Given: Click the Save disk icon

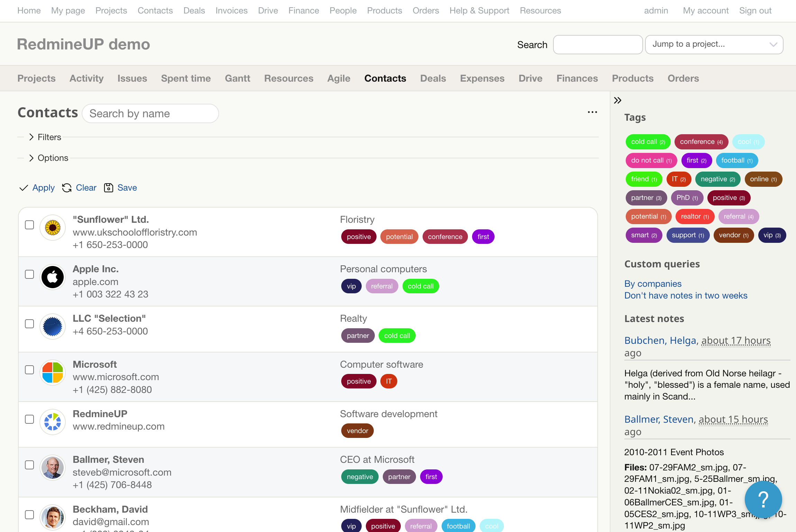Looking at the screenshot, I should point(109,188).
